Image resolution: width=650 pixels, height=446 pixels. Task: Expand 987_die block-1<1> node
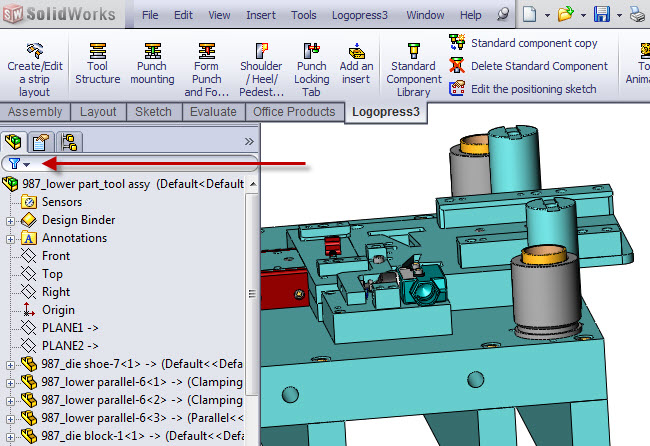[x=10, y=437]
